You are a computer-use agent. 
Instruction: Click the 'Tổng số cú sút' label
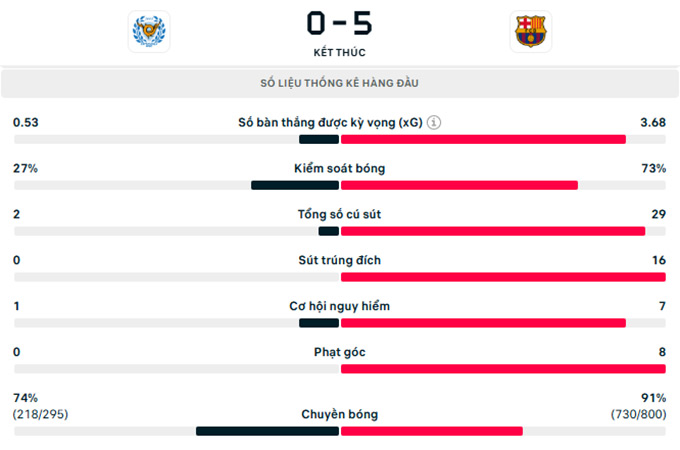coord(340,214)
